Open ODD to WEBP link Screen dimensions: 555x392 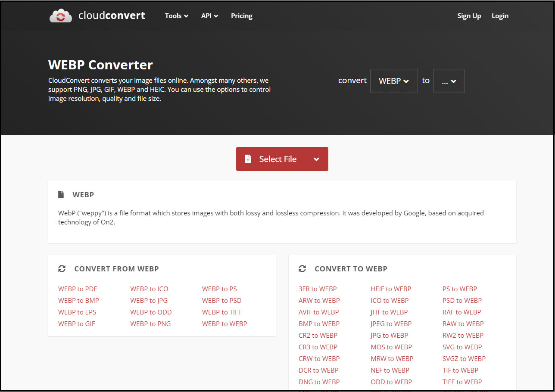coord(391,382)
